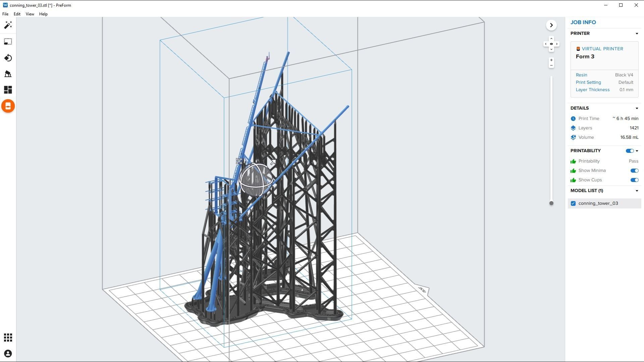Collapse the Job Info panel with the arrow button

[551, 25]
